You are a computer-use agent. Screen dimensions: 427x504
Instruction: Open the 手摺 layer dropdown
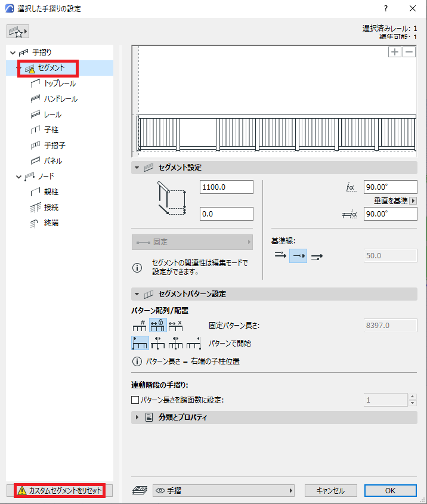click(x=224, y=490)
